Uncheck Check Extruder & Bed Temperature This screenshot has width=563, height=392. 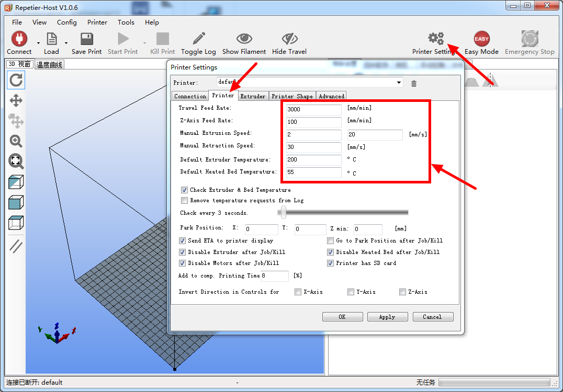[x=184, y=190]
